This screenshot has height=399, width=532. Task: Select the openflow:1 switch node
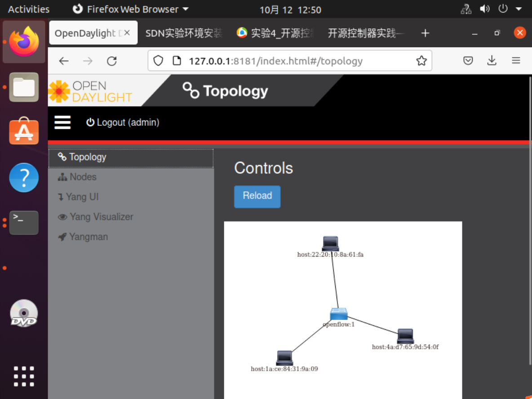point(339,314)
